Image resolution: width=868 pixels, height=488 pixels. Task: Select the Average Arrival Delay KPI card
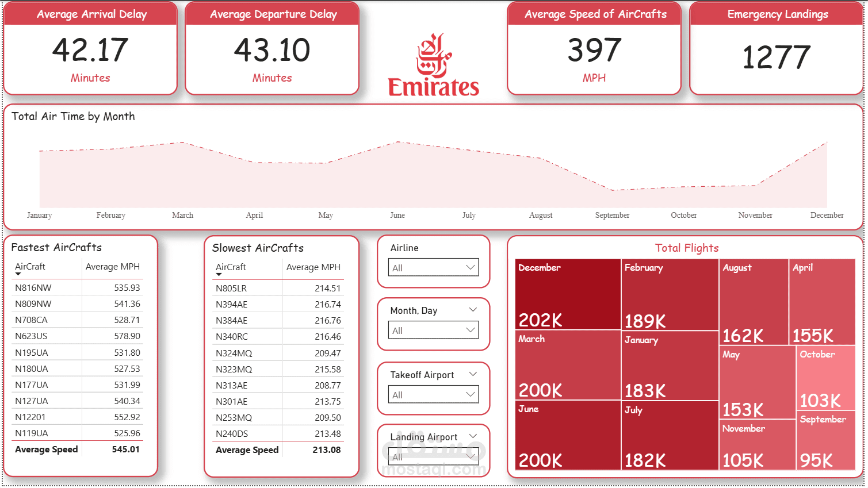tap(90, 49)
